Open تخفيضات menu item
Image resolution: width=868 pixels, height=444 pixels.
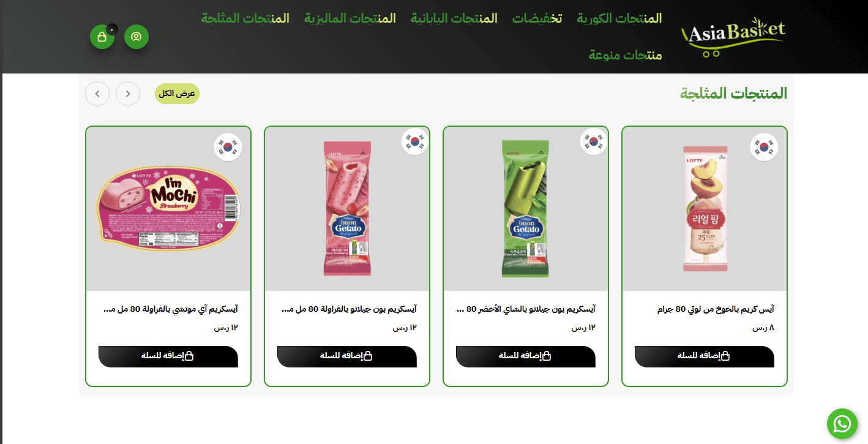point(537,18)
